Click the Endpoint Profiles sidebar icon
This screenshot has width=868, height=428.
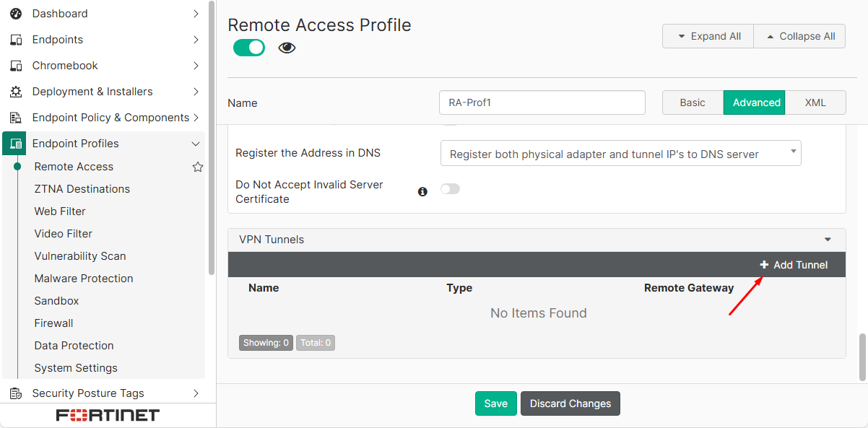(x=14, y=143)
